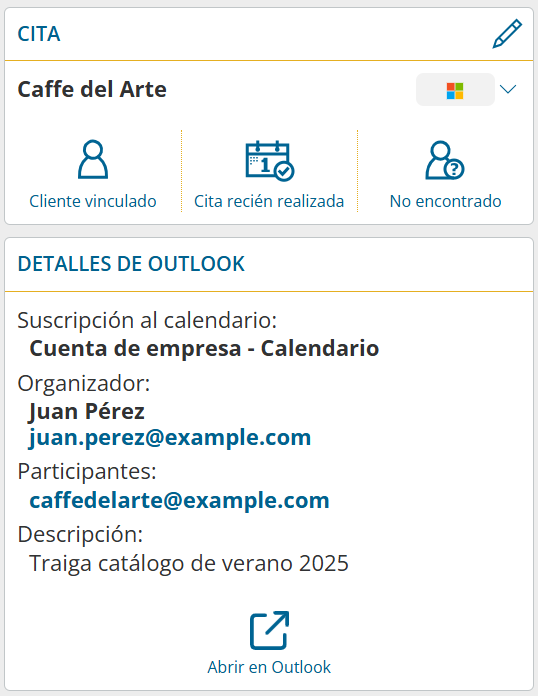Open caffedelarte@example.com participant email
The image size is (538, 696).
coord(179,501)
